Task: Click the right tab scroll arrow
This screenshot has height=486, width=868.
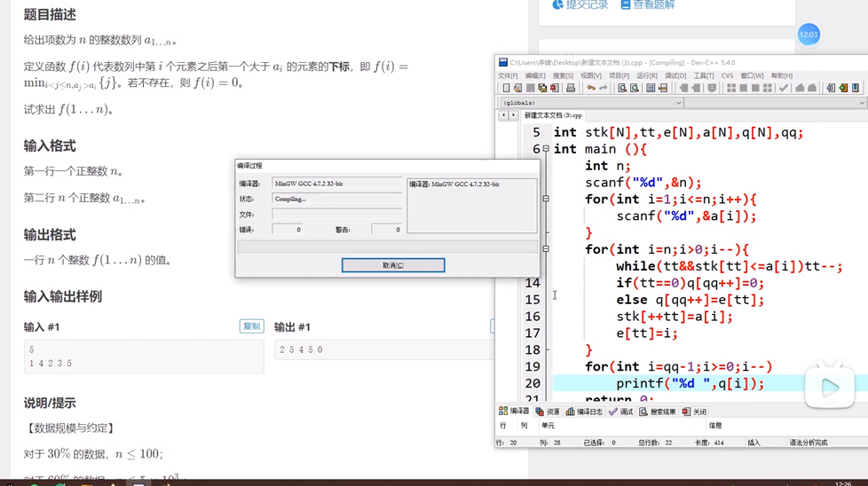Action: pyautogui.click(x=513, y=115)
